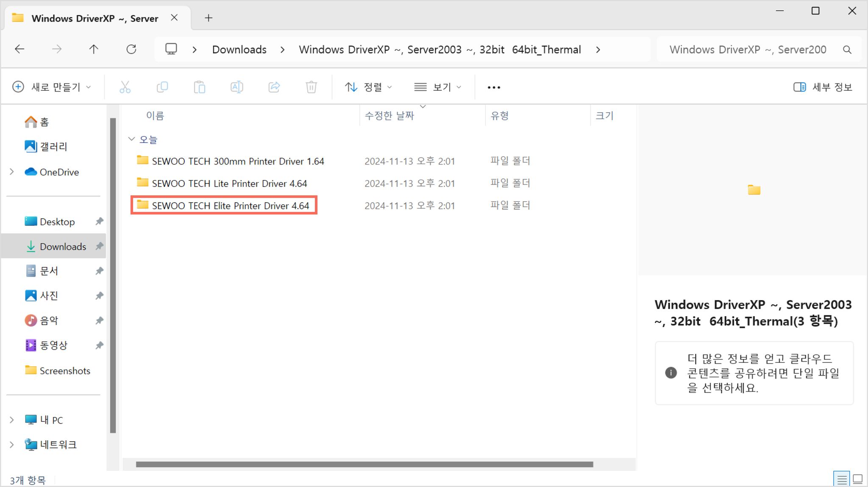Sort by 유형 column header
Image resolution: width=868 pixels, height=487 pixels.
click(500, 116)
